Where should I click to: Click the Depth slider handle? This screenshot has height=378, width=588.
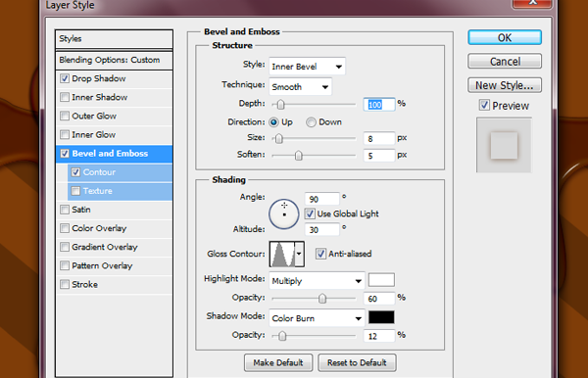[280, 104]
